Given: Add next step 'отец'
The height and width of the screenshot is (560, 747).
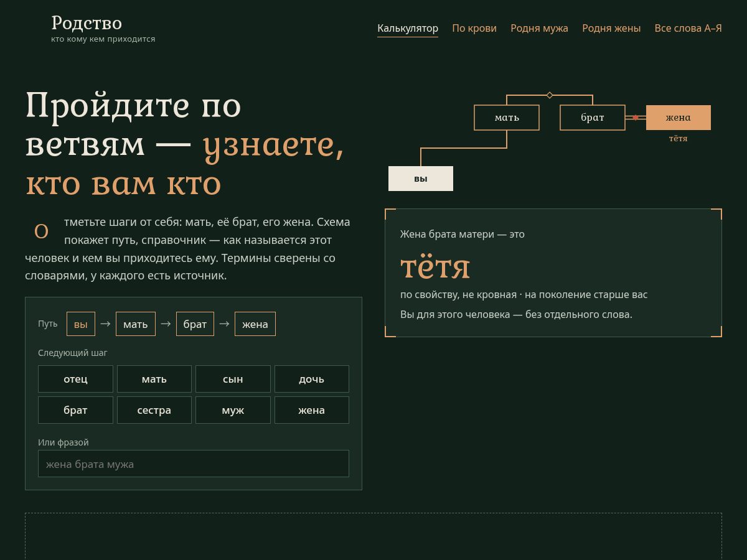Looking at the screenshot, I should [75, 379].
